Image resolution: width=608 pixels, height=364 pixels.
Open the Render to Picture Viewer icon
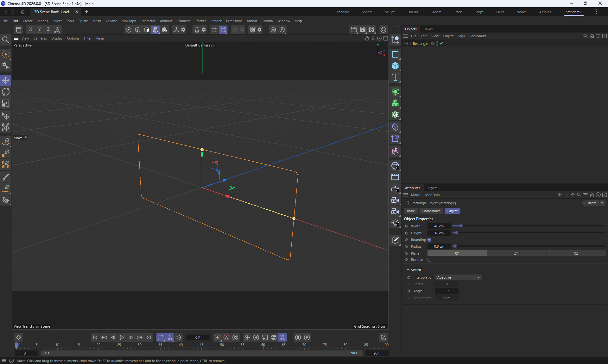pos(363,30)
